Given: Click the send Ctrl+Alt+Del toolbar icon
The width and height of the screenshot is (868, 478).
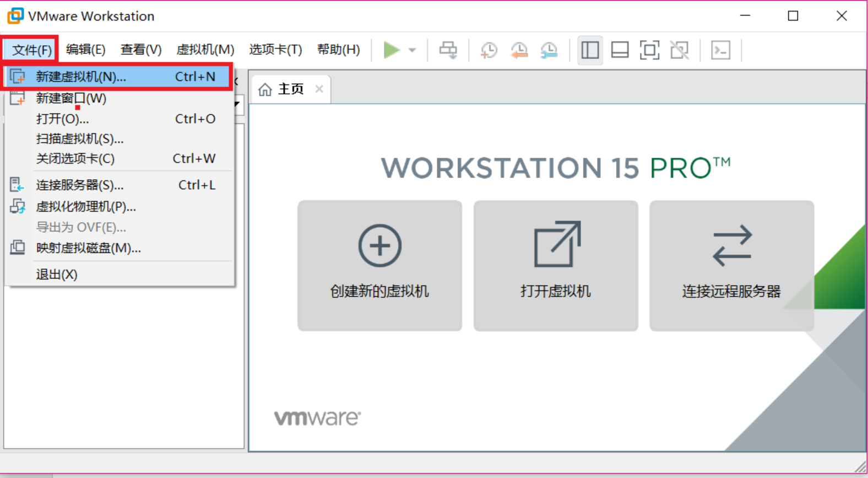Looking at the screenshot, I should point(448,50).
